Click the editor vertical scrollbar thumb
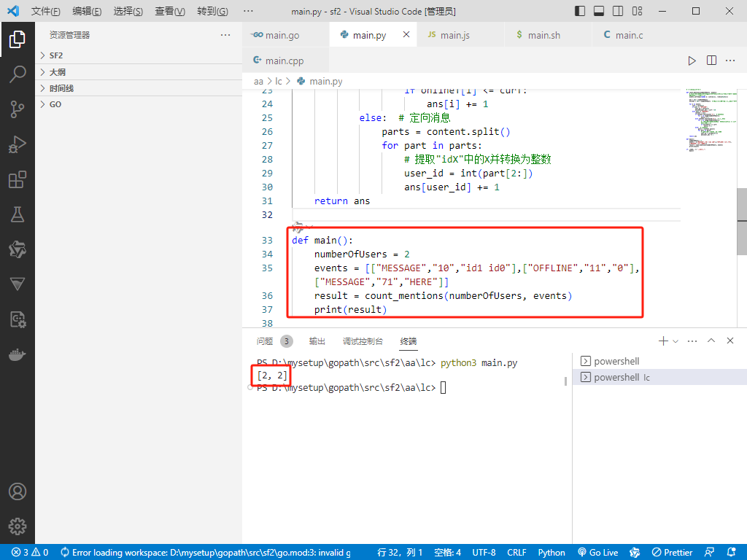 click(x=742, y=222)
